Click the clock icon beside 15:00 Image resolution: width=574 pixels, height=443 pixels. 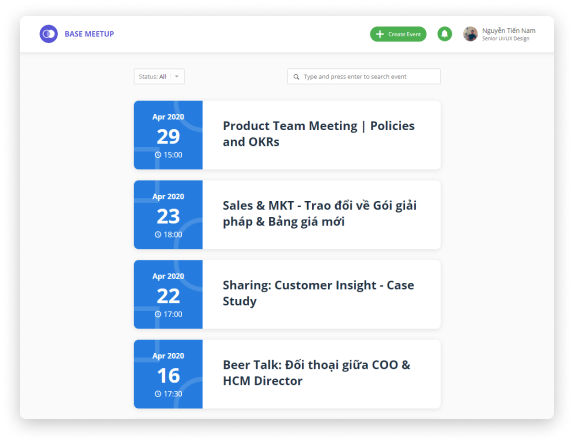pyautogui.click(x=158, y=155)
